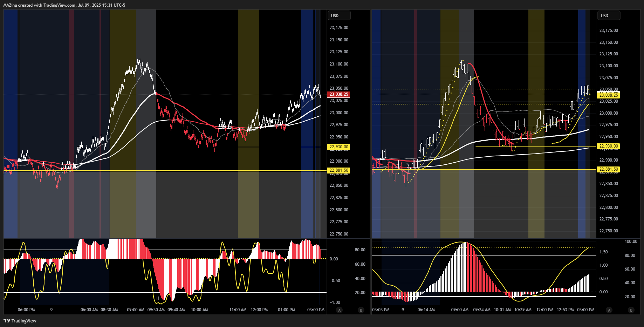
Task: Click the 06:14 AM time label
Action: point(426,310)
